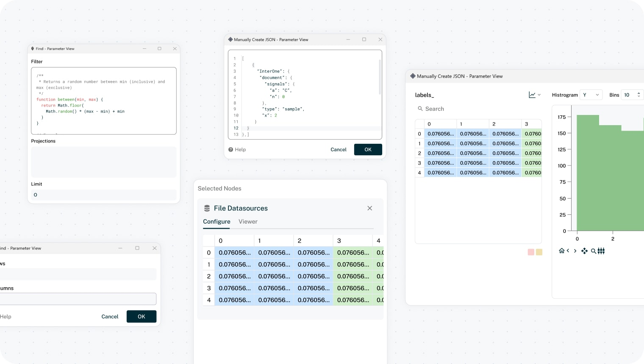Image resolution: width=644 pixels, height=364 pixels.
Task: Close the File Datasources panel
Action: click(370, 208)
